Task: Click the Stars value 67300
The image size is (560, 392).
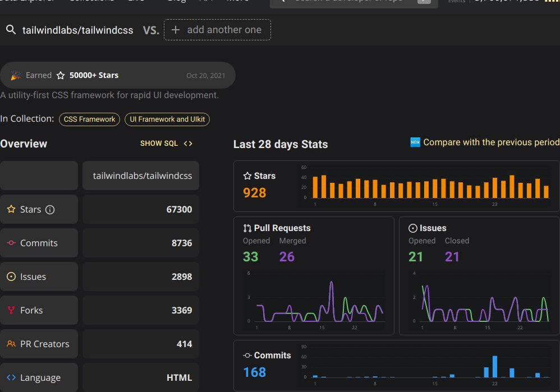Action: point(179,210)
